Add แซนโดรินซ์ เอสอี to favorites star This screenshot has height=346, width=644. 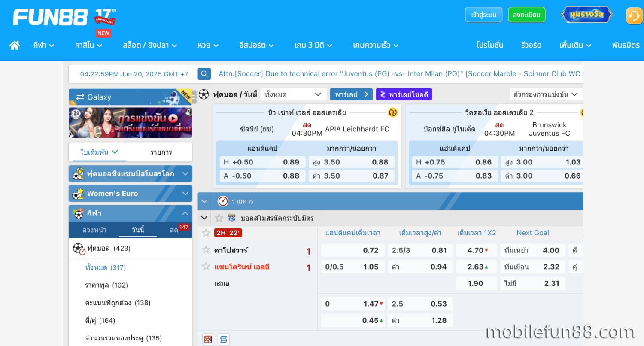coord(206,267)
